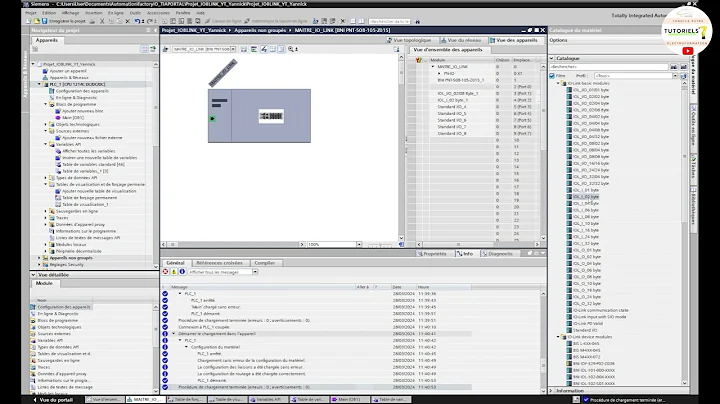The height and width of the screenshot is (404, 720).
Task: Click the Ajouter un appareil tree icon
Action: click(x=45, y=71)
